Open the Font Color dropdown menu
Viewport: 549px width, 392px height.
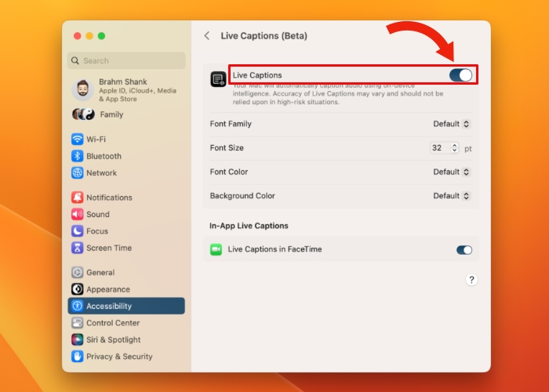[452, 172]
